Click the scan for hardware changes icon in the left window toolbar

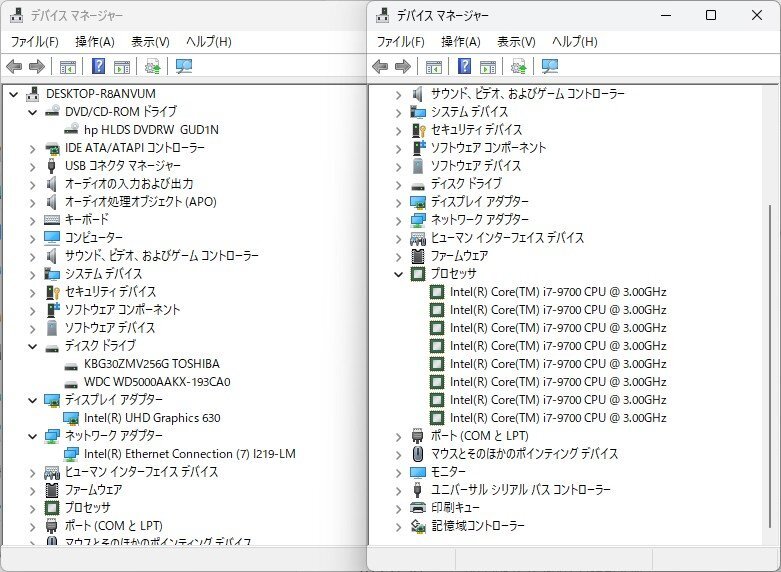click(184, 67)
